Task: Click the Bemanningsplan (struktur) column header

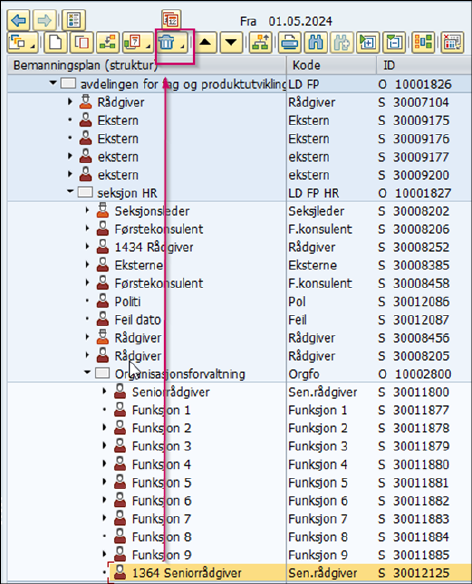Action: coord(147,65)
